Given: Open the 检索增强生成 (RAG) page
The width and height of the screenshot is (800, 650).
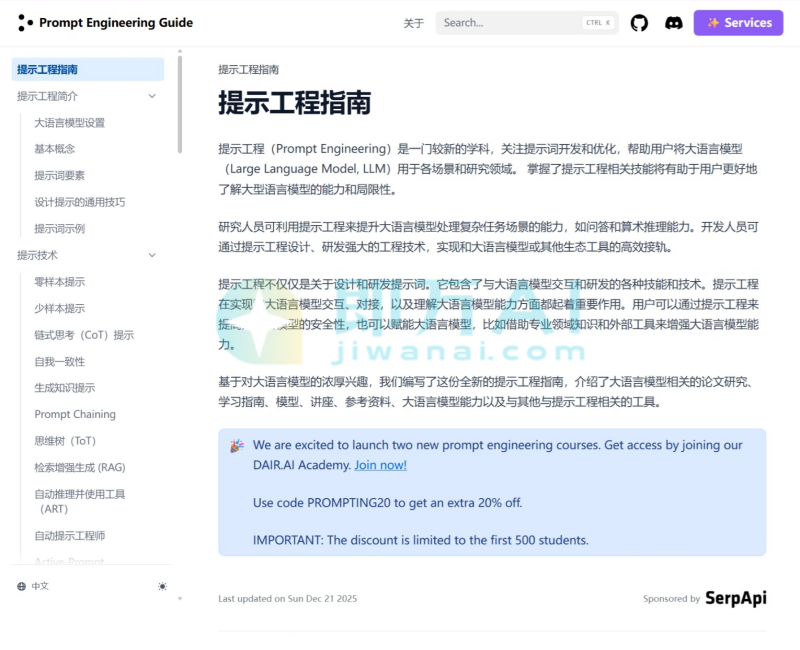Looking at the screenshot, I should click(x=81, y=467).
